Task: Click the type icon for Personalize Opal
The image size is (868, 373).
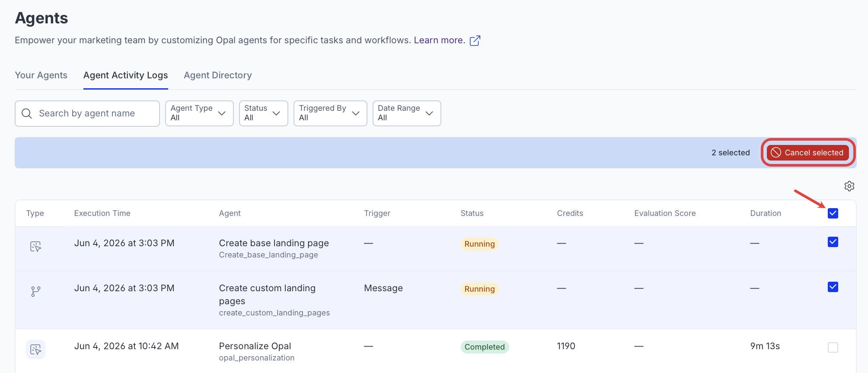Action: 36,350
